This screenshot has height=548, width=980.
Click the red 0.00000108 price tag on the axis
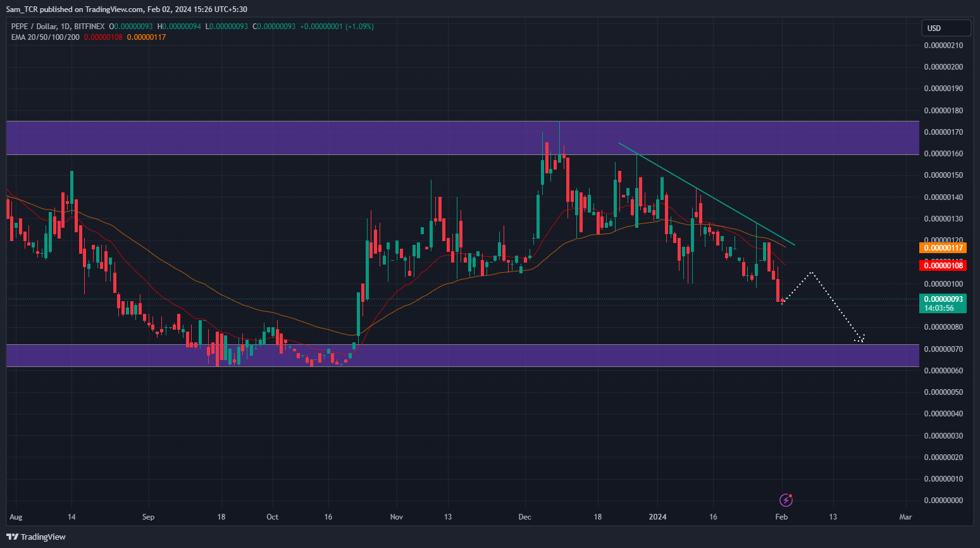click(943, 266)
